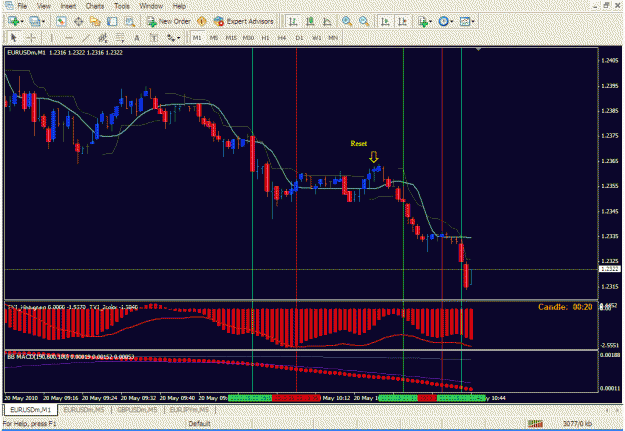Zoom out of the chart

(364, 21)
